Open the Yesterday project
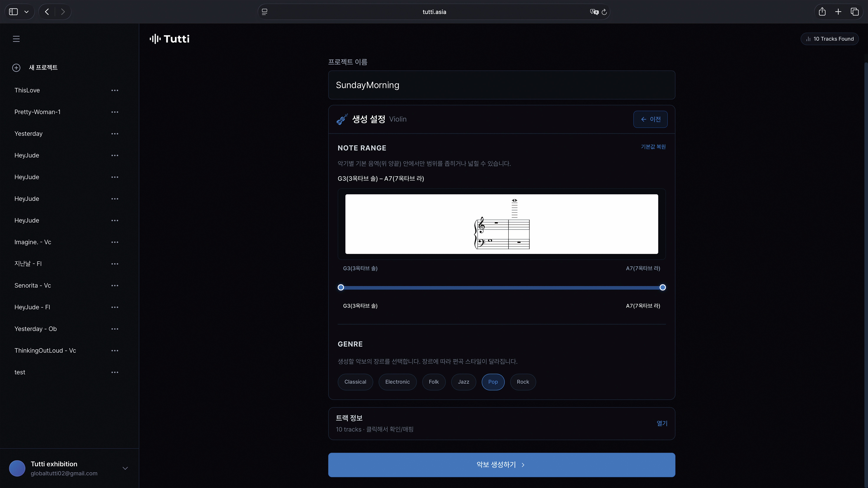This screenshot has width=868, height=488. (28, 134)
